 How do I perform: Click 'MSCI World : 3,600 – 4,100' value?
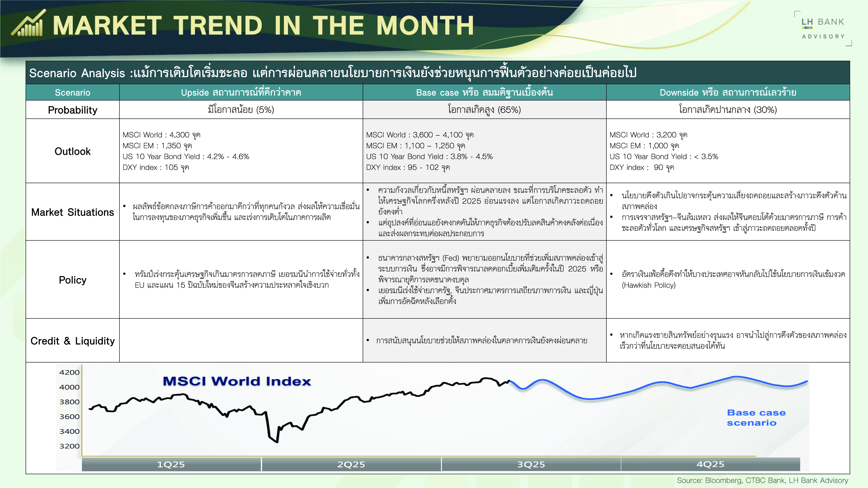click(x=420, y=135)
